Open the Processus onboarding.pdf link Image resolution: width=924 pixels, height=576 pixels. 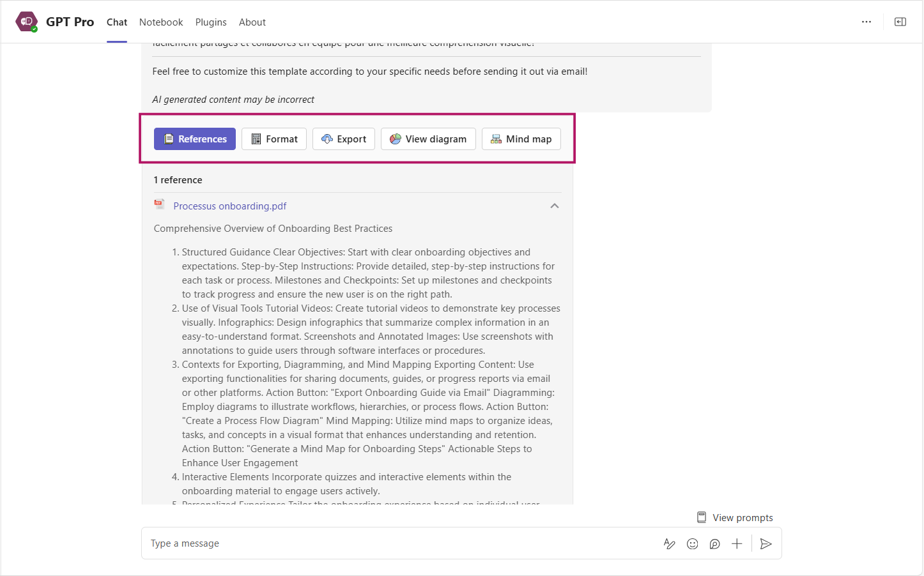(x=230, y=206)
